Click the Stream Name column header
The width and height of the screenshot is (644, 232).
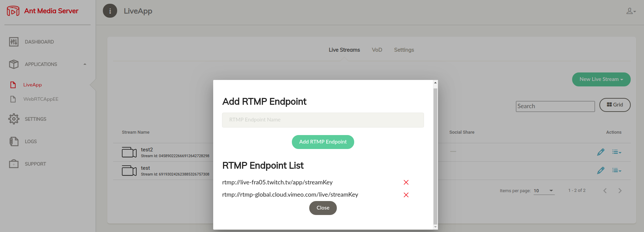tap(136, 132)
